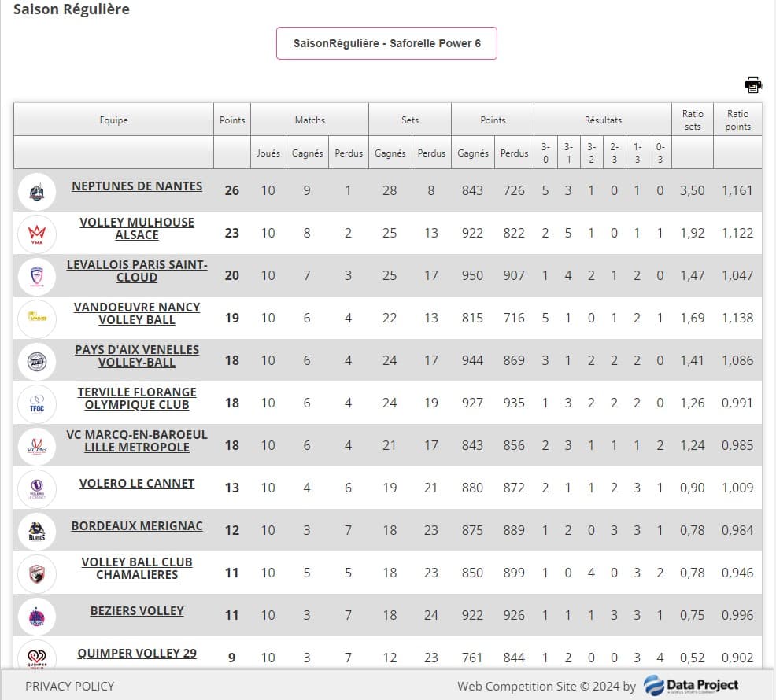Click the Volley Mulhouse Alsace logo

(x=37, y=234)
